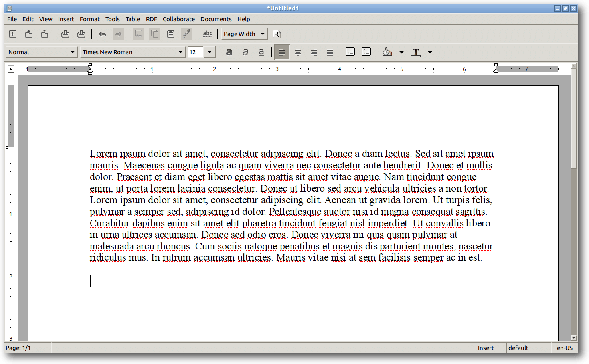
Task: Open the Table menu
Action: click(x=132, y=19)
